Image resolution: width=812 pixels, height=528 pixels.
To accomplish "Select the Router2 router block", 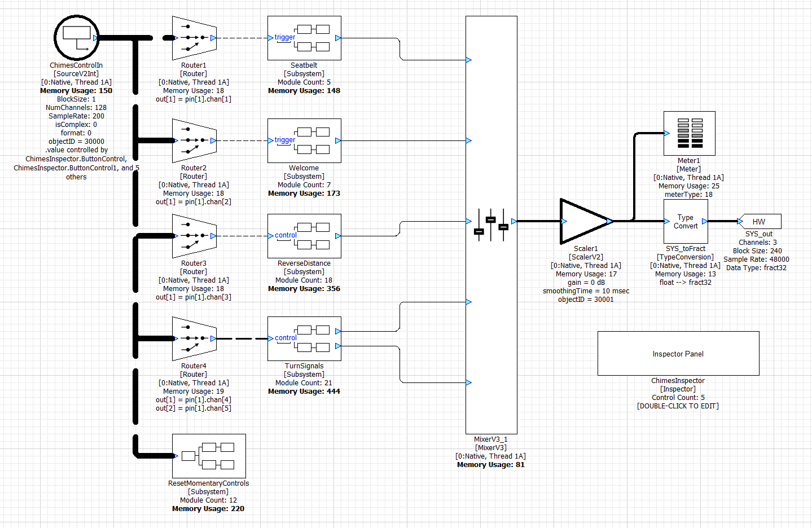I will click(x=194, y=141).
